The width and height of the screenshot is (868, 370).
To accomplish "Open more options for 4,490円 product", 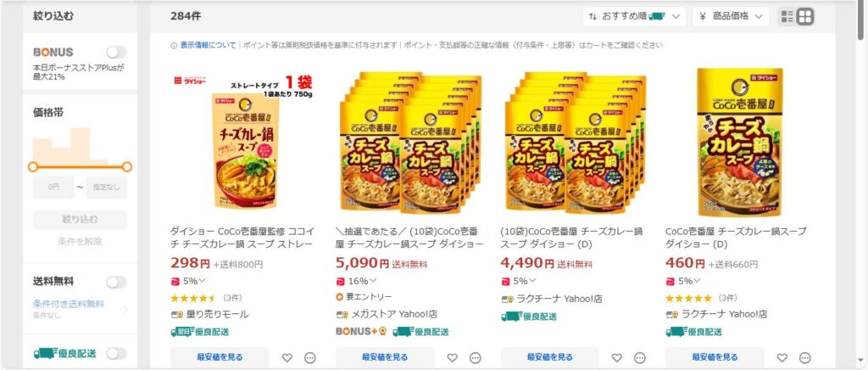I will point(640,358).
